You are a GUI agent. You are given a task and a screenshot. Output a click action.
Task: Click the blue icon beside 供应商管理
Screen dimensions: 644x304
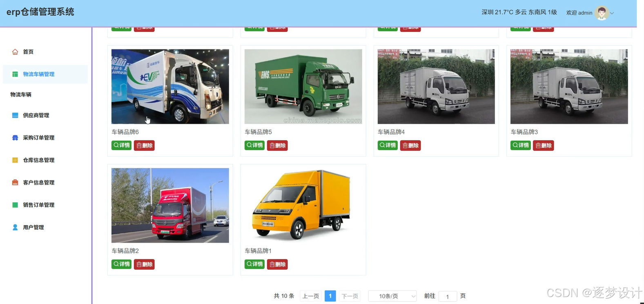(15, 115)
